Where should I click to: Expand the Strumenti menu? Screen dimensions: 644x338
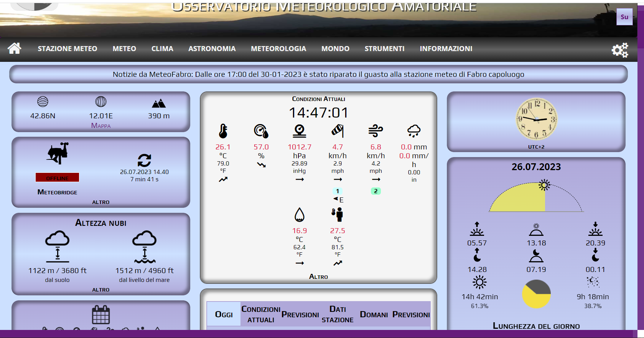point(384,49)
